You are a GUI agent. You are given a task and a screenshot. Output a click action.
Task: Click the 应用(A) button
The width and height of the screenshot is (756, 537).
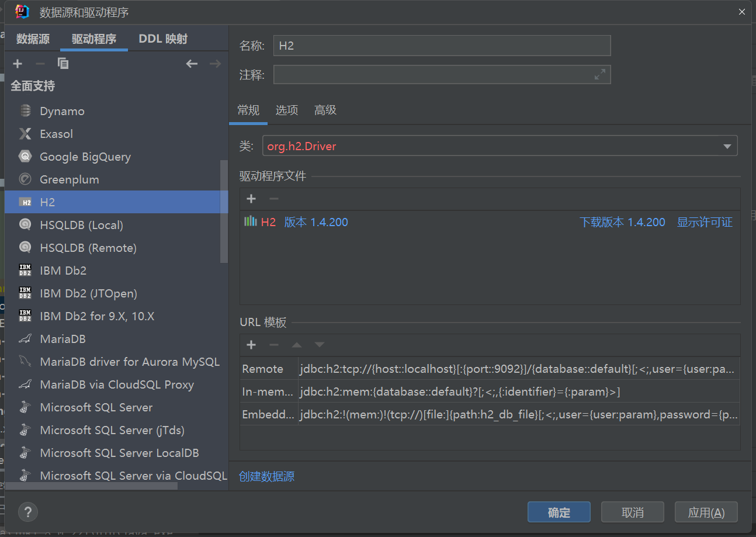(706, 512)
